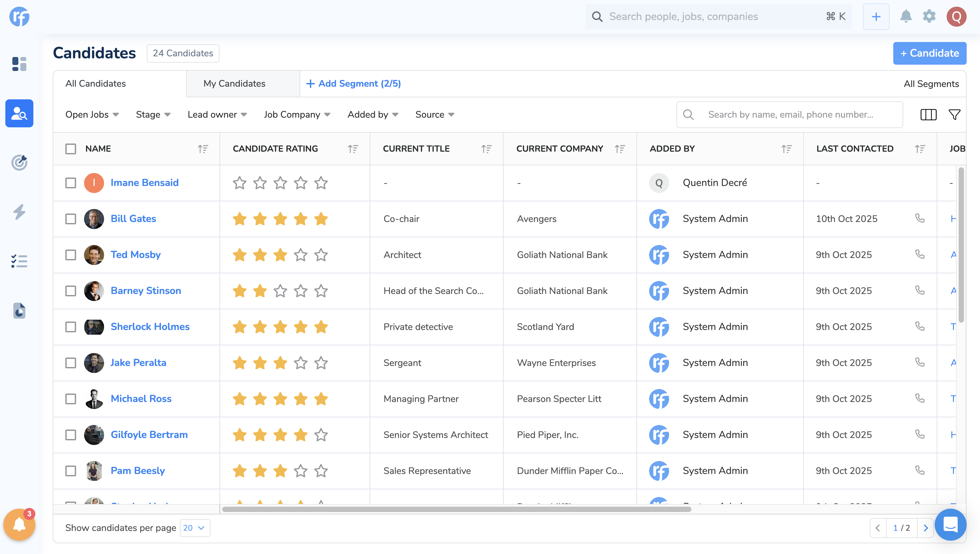Open the All Segments tab
The image size is (980, 554).
[931, 83]
